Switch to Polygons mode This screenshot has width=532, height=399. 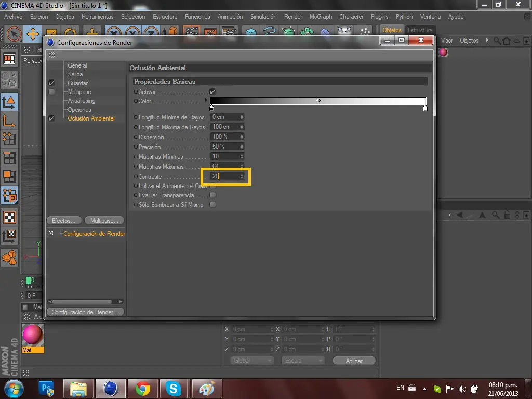tap(9, 177)
